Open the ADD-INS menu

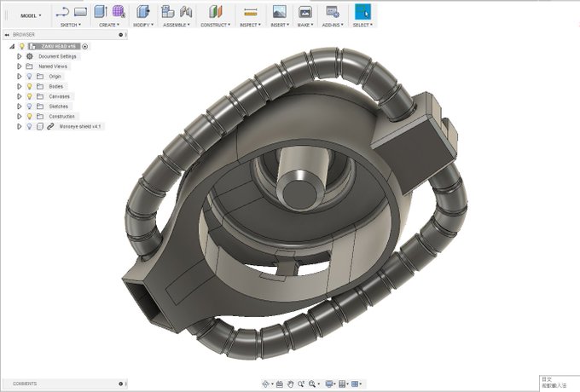[333, 25]
